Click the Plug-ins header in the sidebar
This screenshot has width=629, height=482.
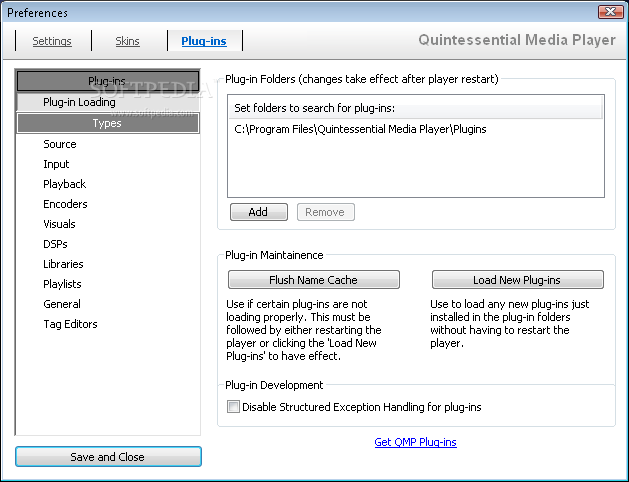(108, 81)
